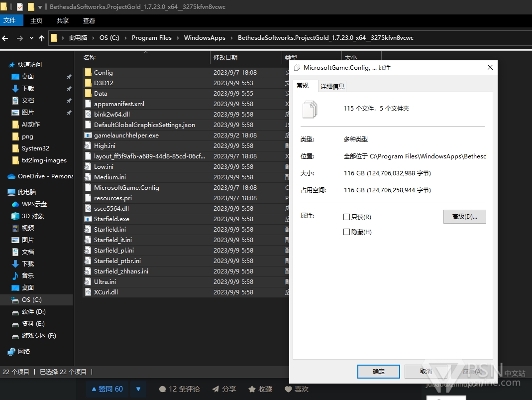Click the WPS云盘 cloud icon
This screenshot has height=400, width=532.
point(15,204)
